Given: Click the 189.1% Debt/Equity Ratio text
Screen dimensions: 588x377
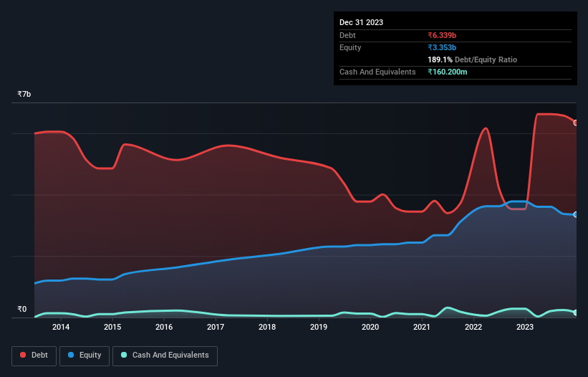Looking at the screenshot, I should tap(472, 59).
